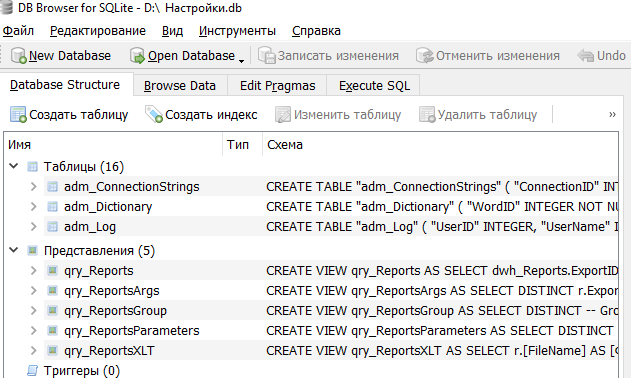Image resolution: width=631 pixels, height=378 pixels.
Task: Click the Отменить изменения toolbar icon
Action: coord(425,56)
